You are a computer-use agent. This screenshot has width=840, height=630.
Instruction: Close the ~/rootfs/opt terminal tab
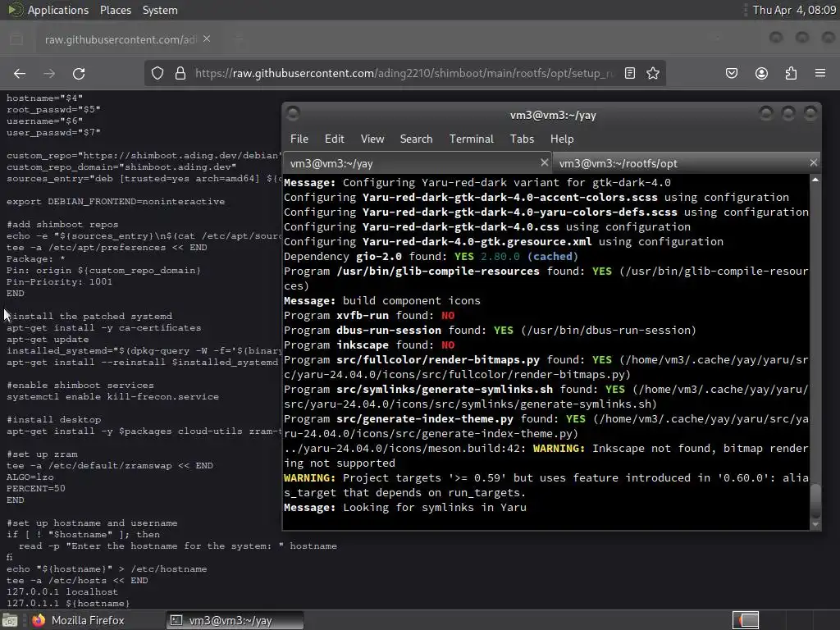coord(814,162)
